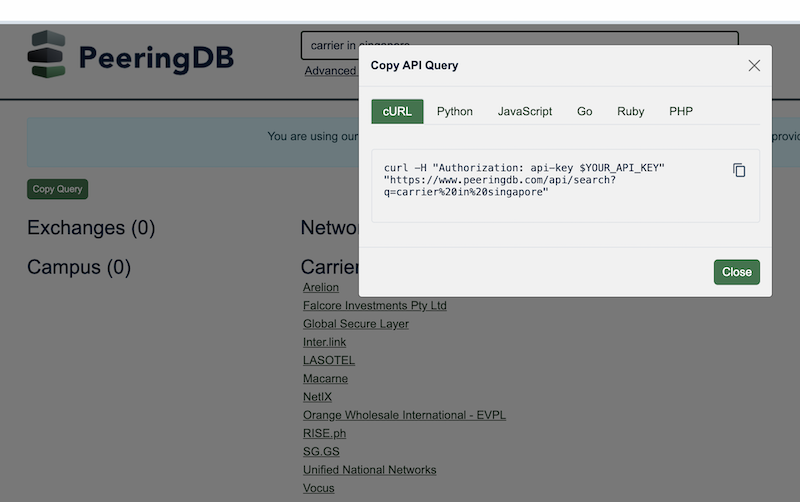Screen dimensions: 800x502
Task: Open the Global Secure Layer link
Action: (356, 324)
